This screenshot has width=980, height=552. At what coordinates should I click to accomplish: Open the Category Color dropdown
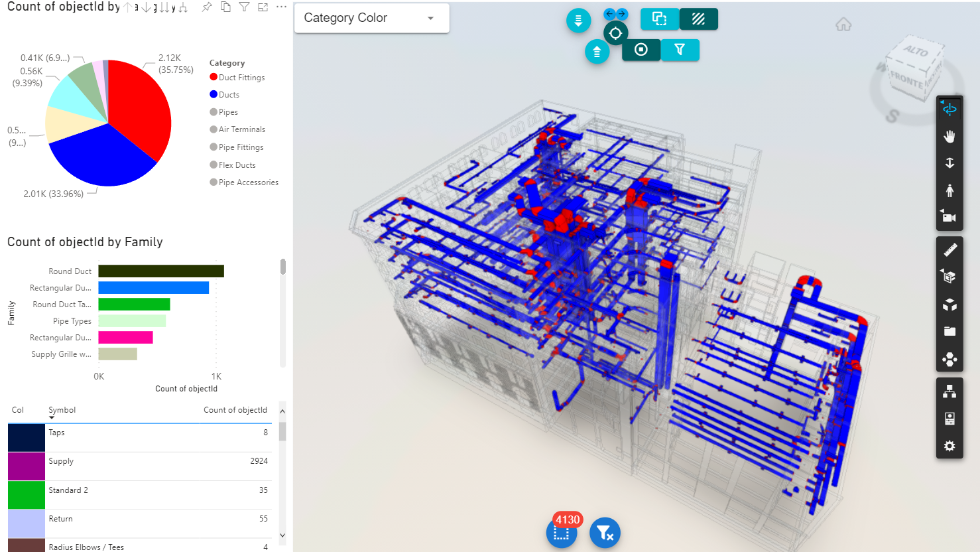[371, 18]
